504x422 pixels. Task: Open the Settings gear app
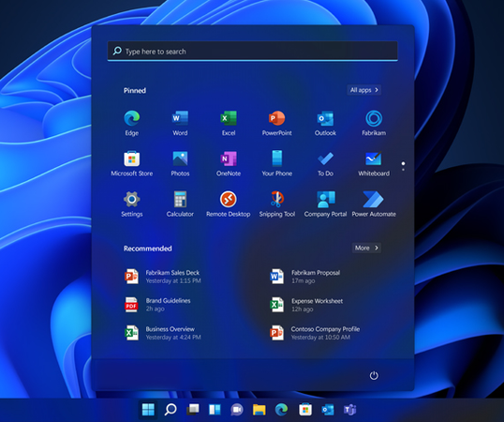tap(132, 203)
